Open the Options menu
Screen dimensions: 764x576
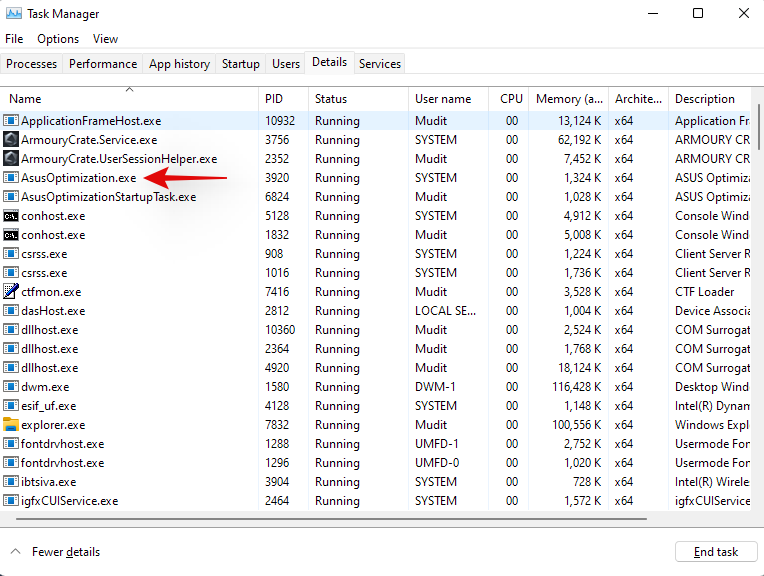coord(58,39)
